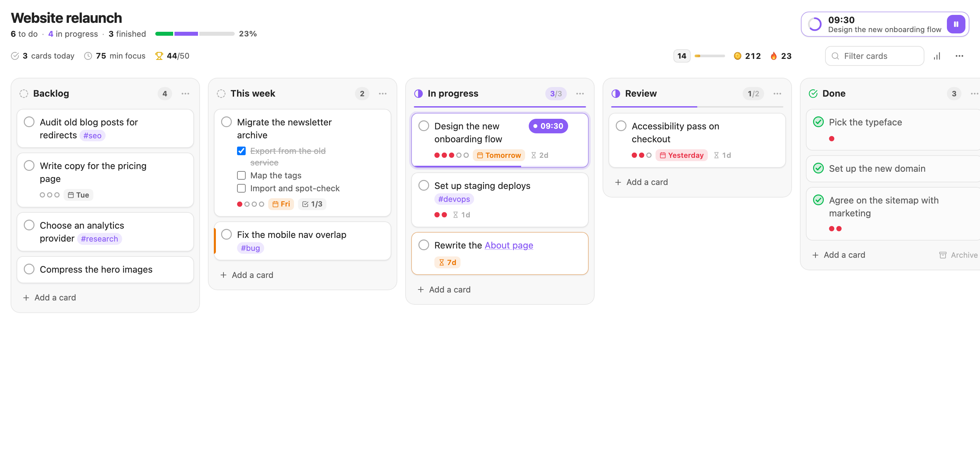Image resolution: width=980 pixels, height=450 pixels.
Task: Add a card to Backlog
Action: [x=49, y=297]
